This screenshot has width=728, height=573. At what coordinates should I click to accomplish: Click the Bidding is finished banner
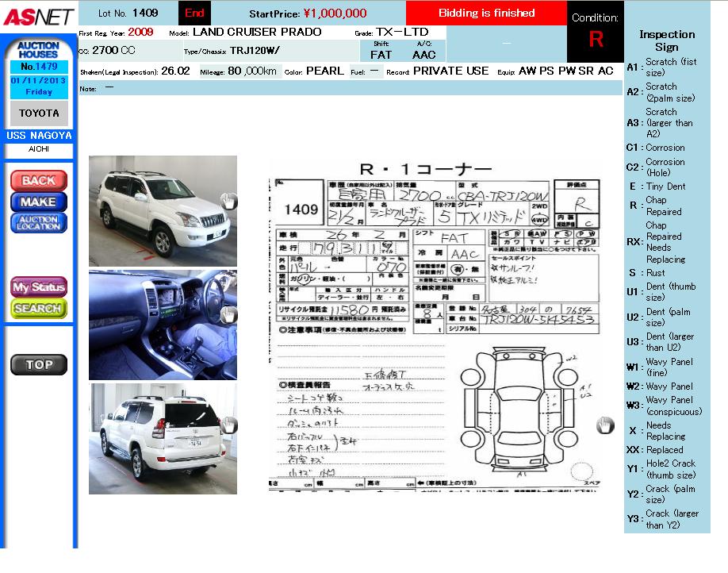click(486, 13)
